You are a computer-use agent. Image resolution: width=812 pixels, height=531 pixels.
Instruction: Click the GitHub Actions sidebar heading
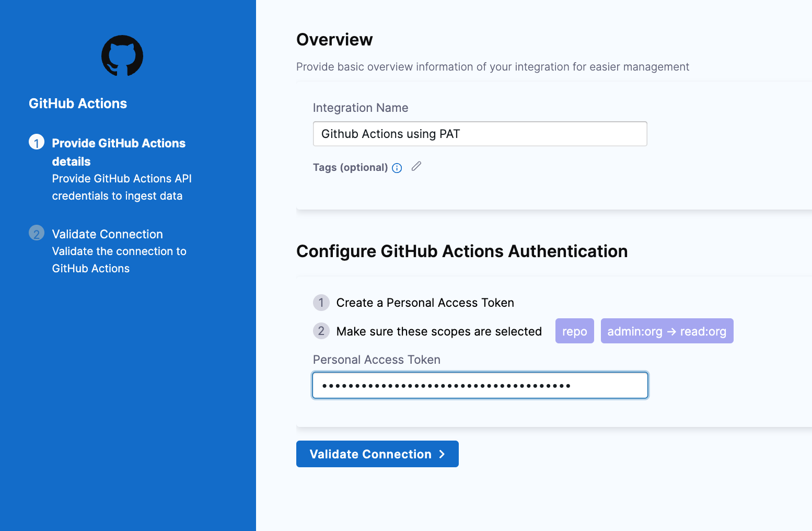pyautogui.click(x=77, y=103)
